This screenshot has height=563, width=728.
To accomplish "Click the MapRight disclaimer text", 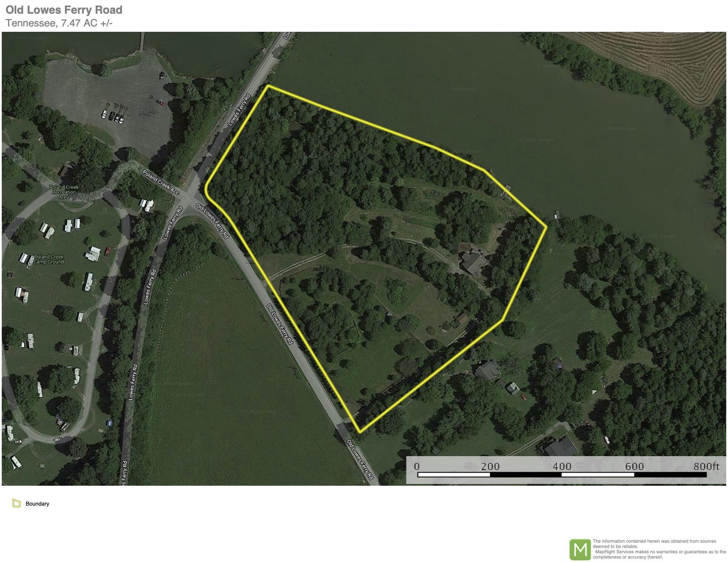I will [659, 549].
